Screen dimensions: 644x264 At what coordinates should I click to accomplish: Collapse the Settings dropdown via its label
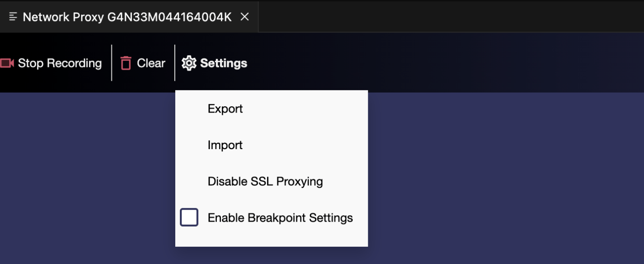click(x=224, y=63)
